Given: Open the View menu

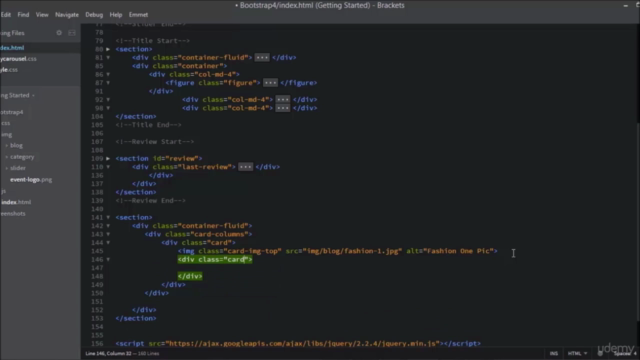Looking at the screenshot, I should 42,15.
